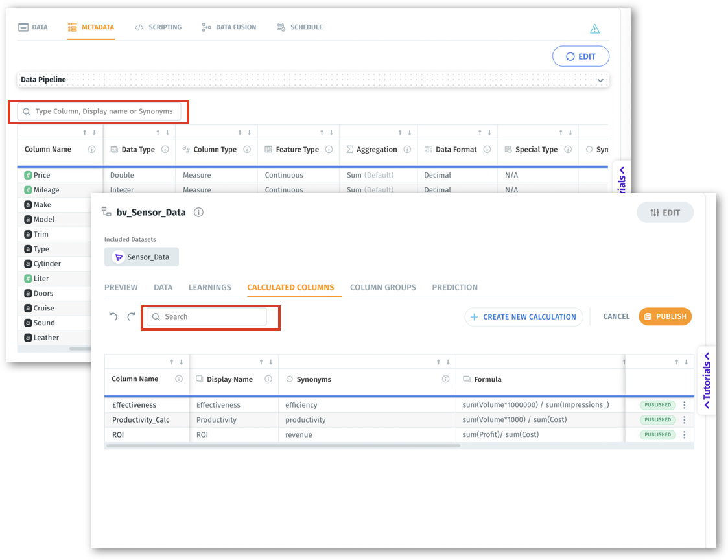
Task: Expand the Data Pipeline panel chevron
Action: [600, 80]
